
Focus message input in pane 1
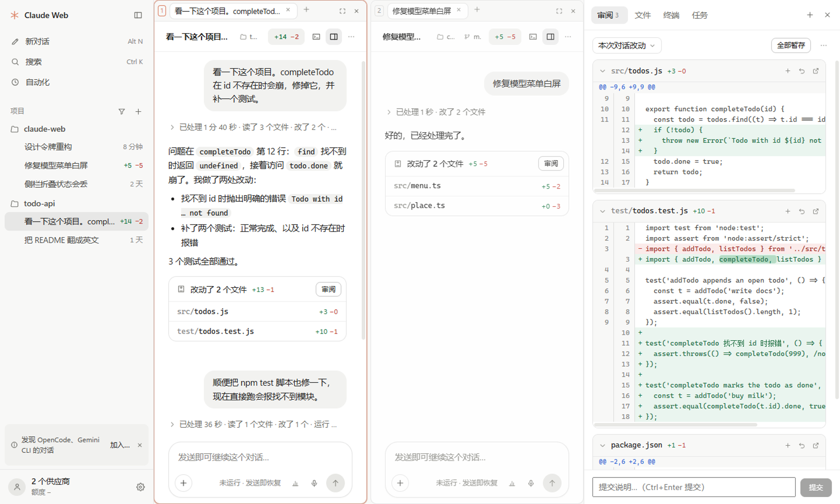(260, 457)
